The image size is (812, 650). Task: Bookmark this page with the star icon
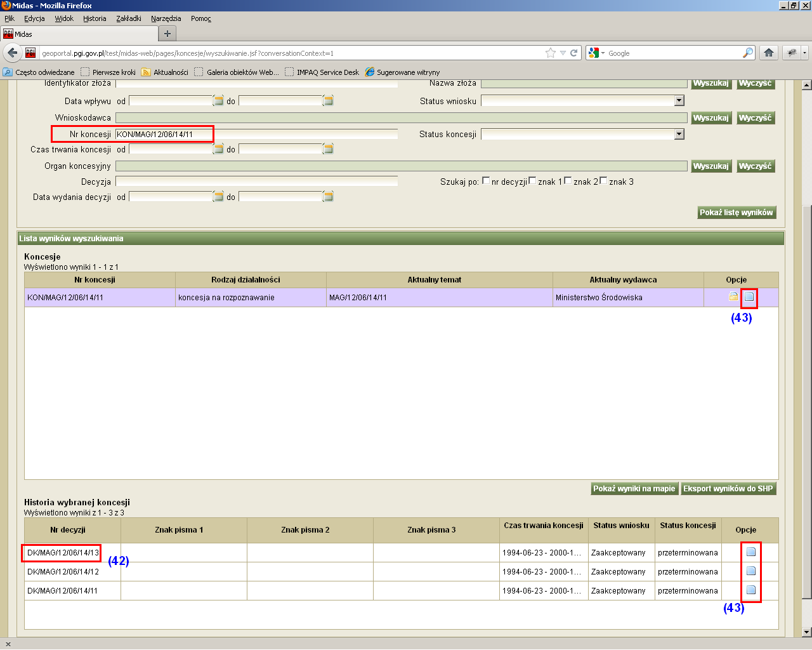click(551, 53)
